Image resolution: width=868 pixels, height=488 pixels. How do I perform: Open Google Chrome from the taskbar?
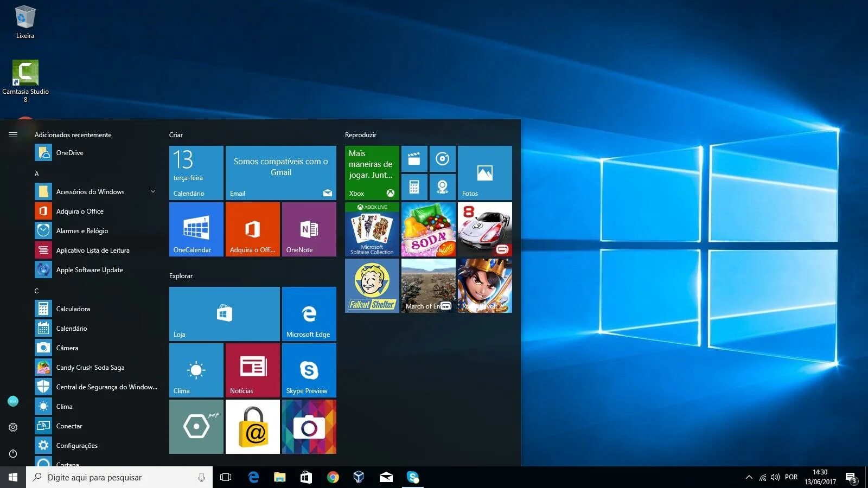click(333, 478)
